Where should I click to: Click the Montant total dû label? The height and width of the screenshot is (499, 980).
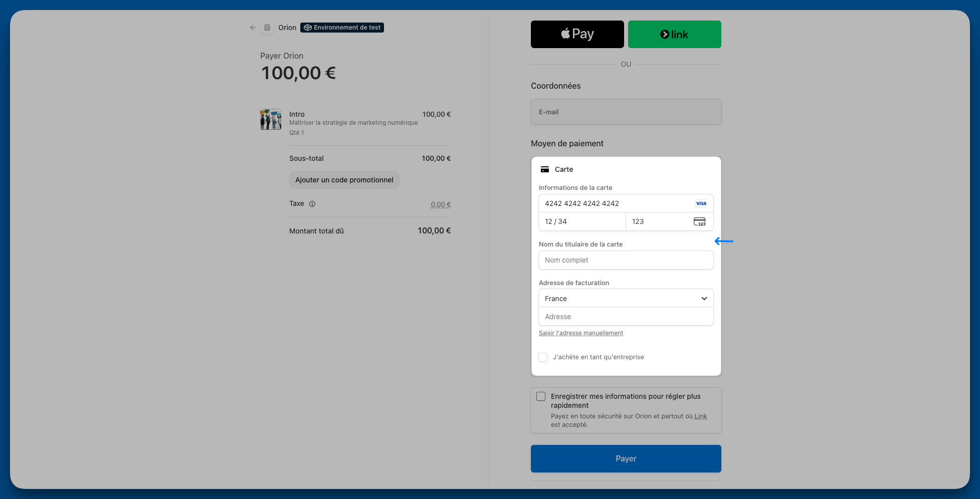[316, 231]
